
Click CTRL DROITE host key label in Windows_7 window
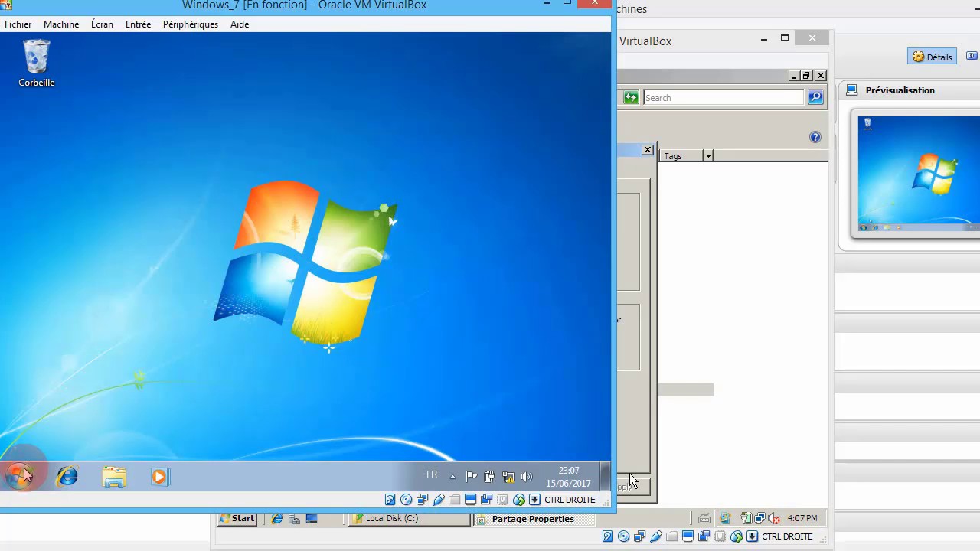[570, 500]
